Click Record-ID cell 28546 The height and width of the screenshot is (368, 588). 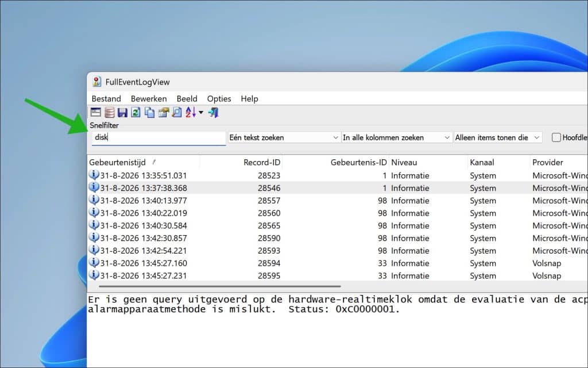269,188
